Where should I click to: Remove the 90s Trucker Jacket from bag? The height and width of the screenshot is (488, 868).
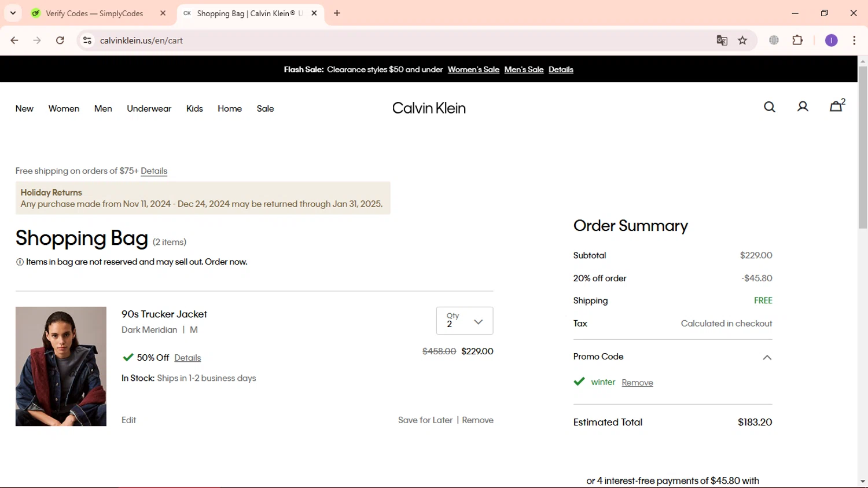tap(477, 420)
